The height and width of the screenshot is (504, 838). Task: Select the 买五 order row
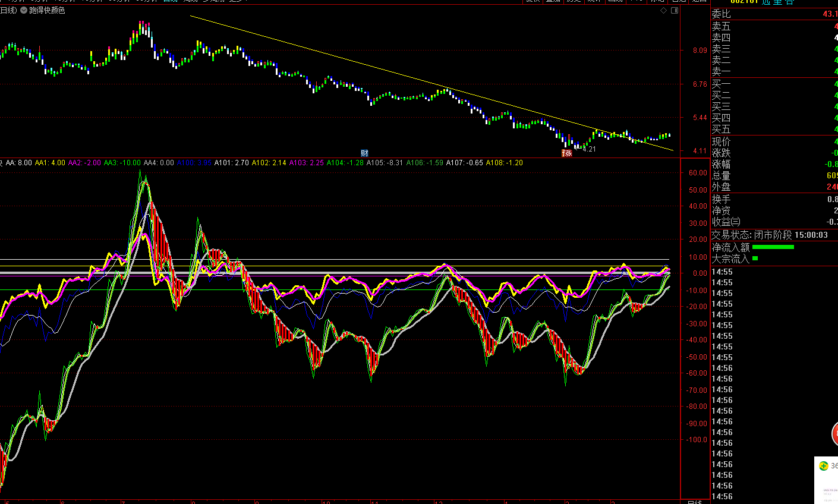(774, 129)
